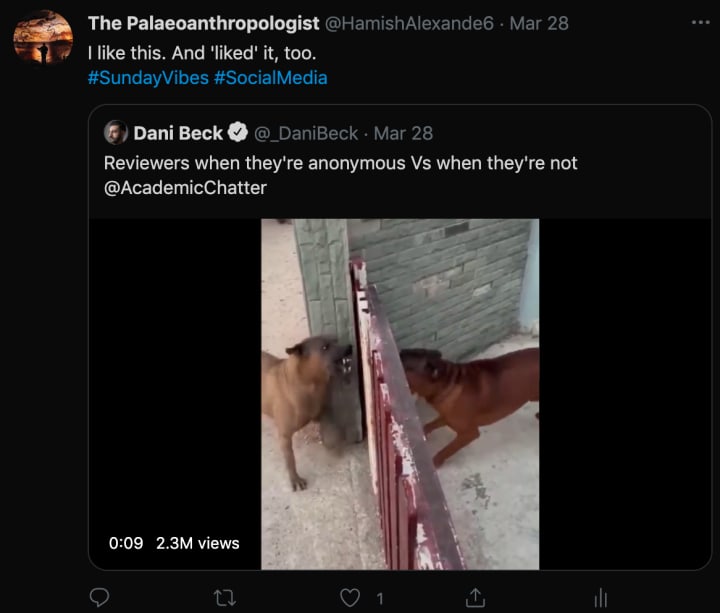Play the dogs video
Screen dimensions: 720x613
[x=400, y=394]
